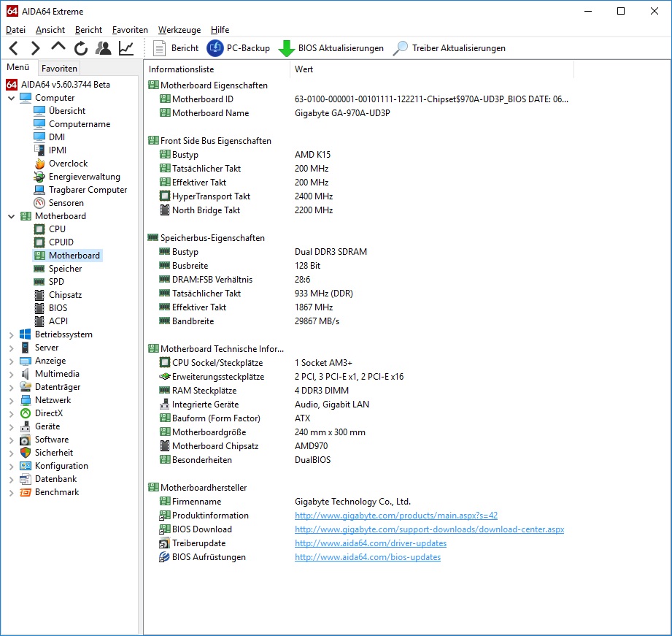
Task: Open the aida64.com driver-updates link
Action: 371,543
